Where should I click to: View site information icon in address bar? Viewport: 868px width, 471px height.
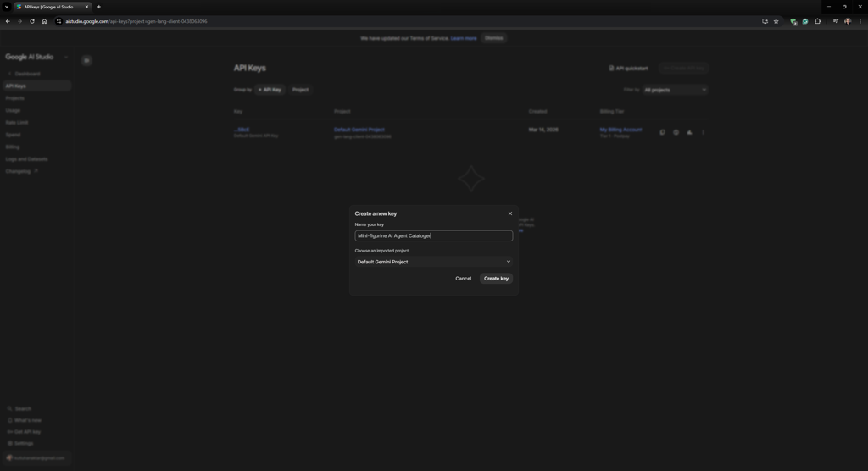pyautogui.click(x=58, y=21)
